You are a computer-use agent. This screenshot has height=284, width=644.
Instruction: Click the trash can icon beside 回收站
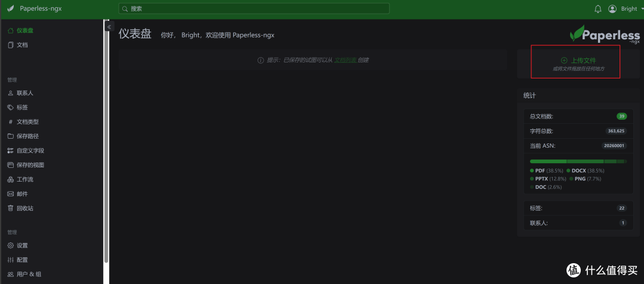[x=11, y=208]
